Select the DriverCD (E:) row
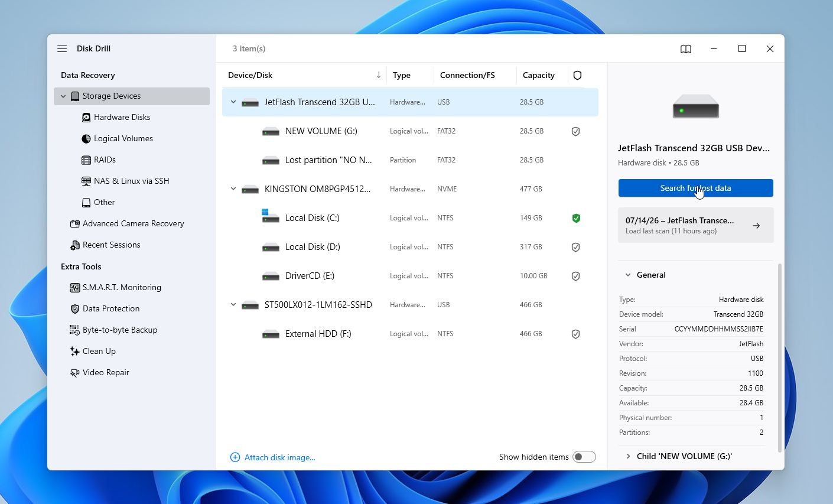Screen dimensions: 833x504 pos(410,276)
